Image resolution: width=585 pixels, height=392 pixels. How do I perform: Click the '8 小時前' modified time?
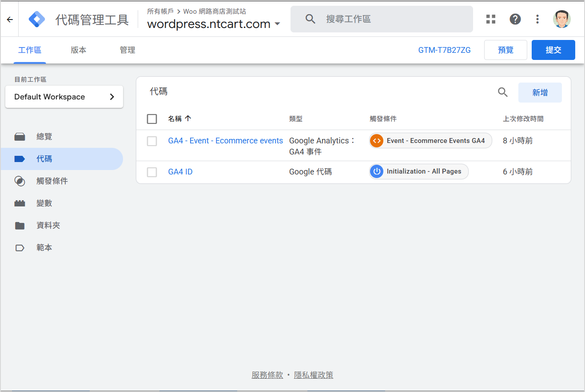click(x=518, y=141)
